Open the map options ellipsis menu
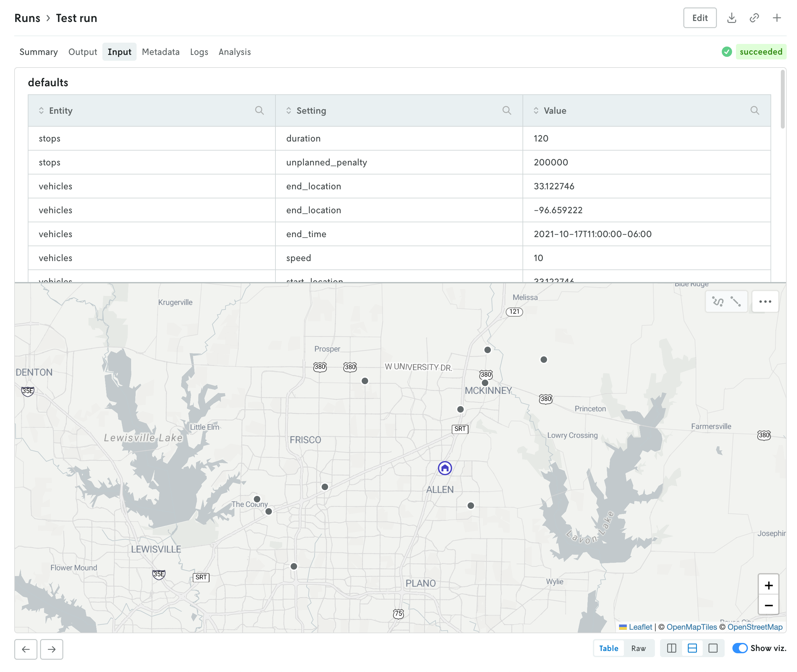Screen dimensions: 797x672 pos(765,301)
